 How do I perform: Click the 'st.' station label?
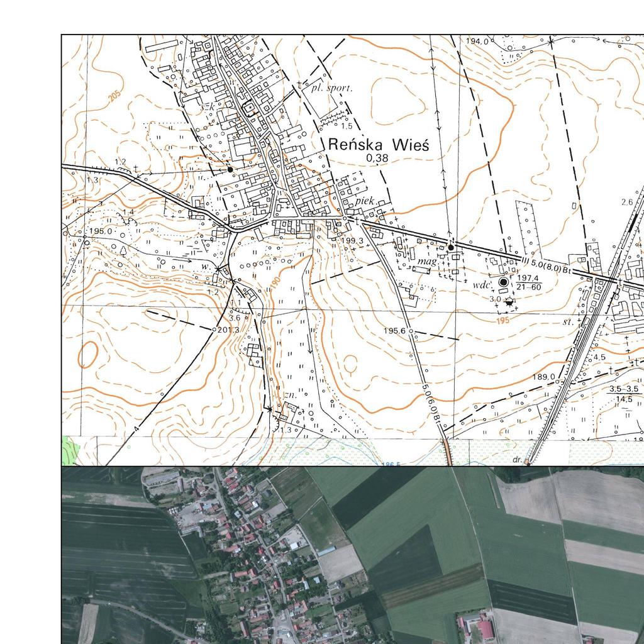click(x=568, y=322)
